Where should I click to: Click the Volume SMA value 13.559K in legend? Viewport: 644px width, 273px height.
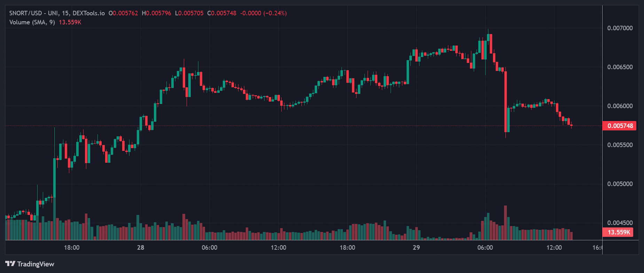point(70,22)
